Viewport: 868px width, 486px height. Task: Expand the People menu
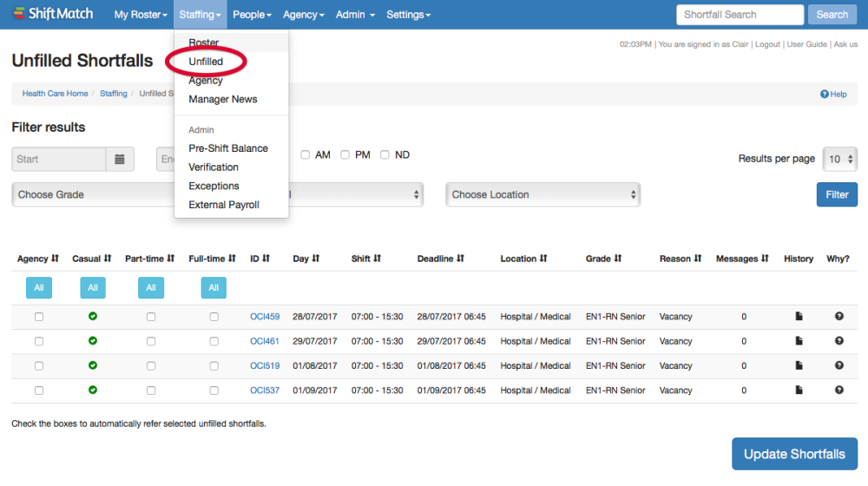click(x=252, y=15)
